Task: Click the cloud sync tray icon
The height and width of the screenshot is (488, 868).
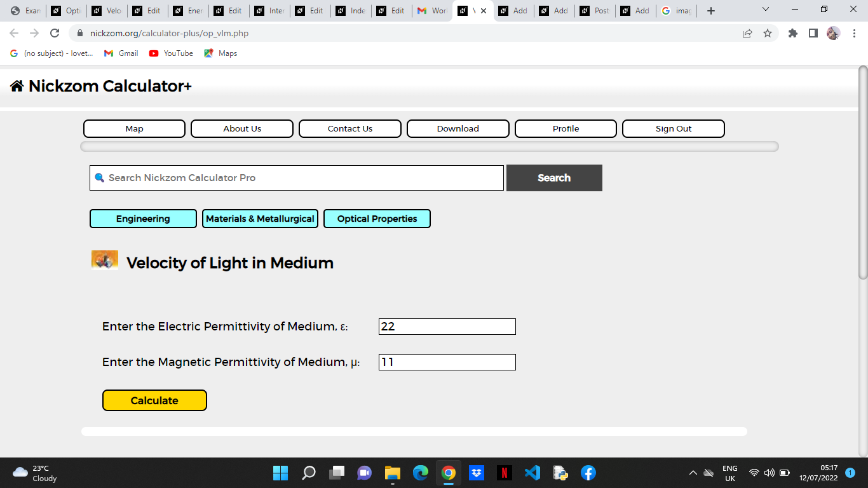Action: pos(709,473)
